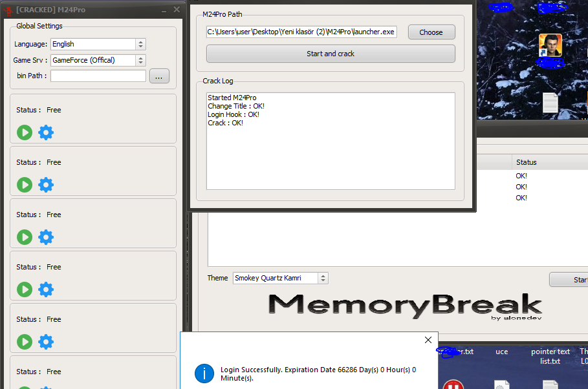
Task: Click the Choose button
Action: tap(431, 32)
